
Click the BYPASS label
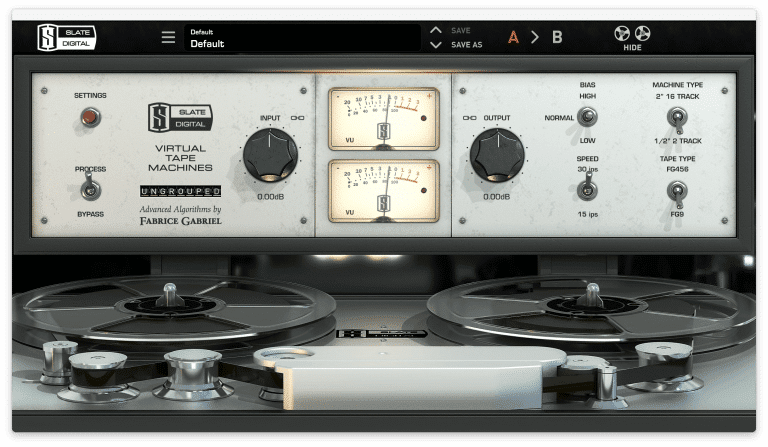tap(91, 214)
